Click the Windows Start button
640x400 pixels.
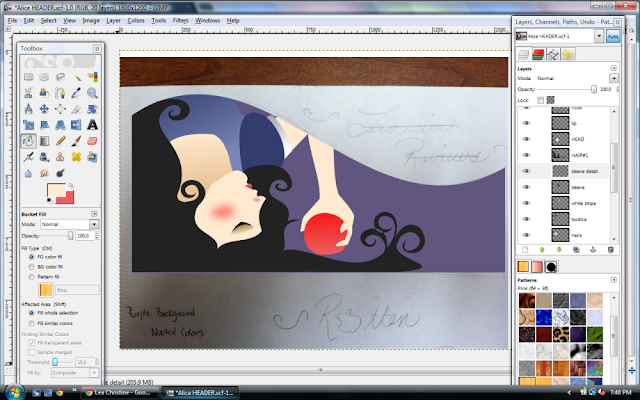tap(14, 393)
